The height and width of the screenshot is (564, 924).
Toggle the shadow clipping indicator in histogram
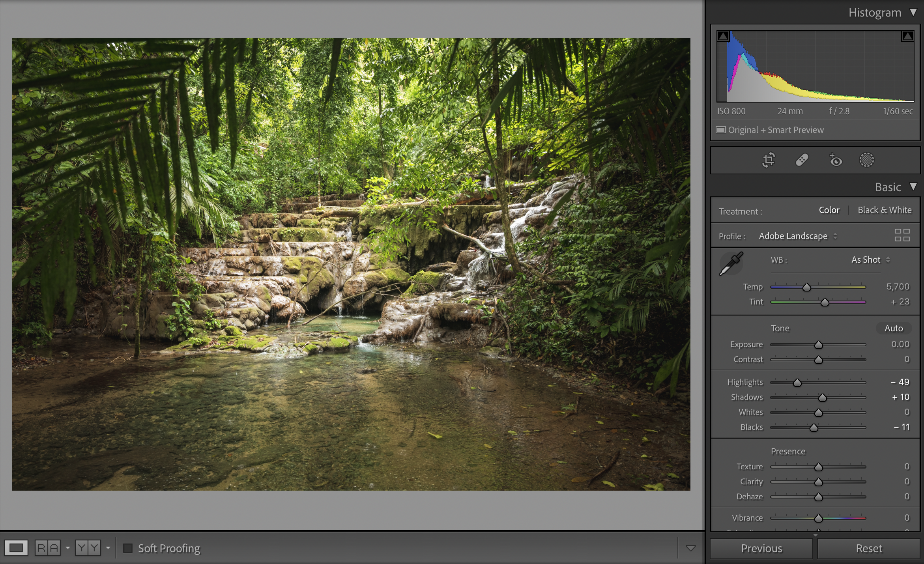[723, 36]
